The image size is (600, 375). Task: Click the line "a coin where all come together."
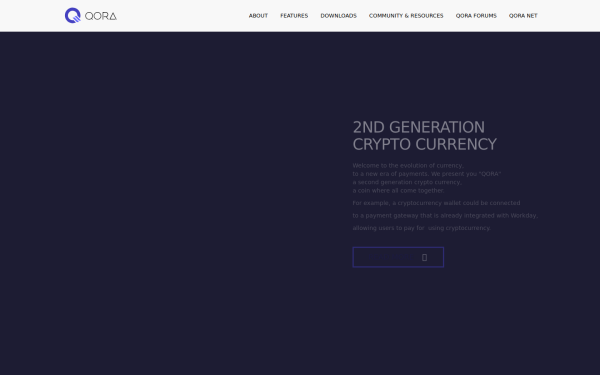coord(398,190)
